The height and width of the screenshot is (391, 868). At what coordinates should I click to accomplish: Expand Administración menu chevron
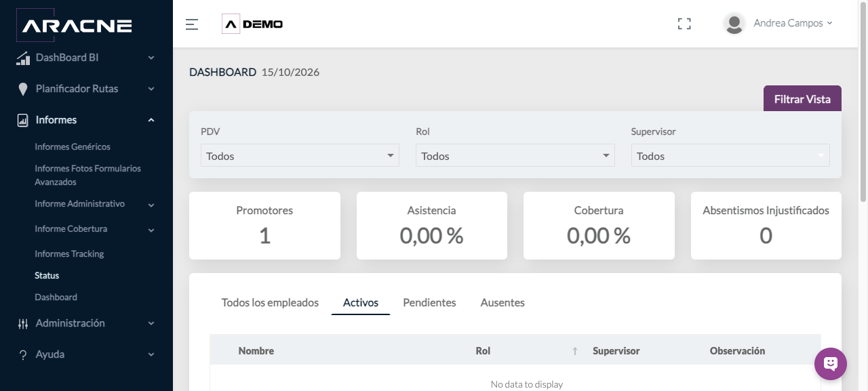tap(151, 323)
